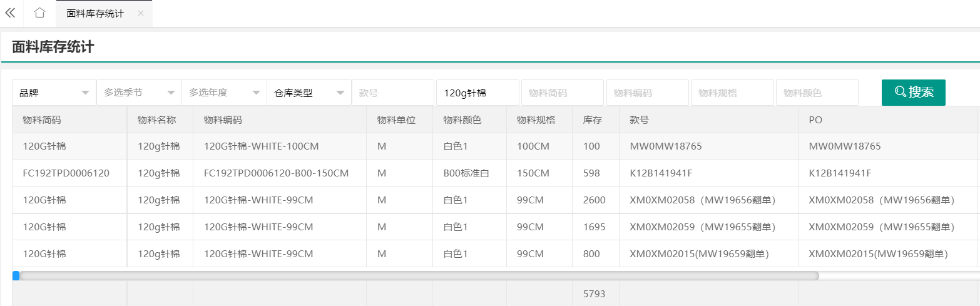Select the row with code FC192TPD0006120
This screenshot has width=980, height=306.
click(66, 173)
